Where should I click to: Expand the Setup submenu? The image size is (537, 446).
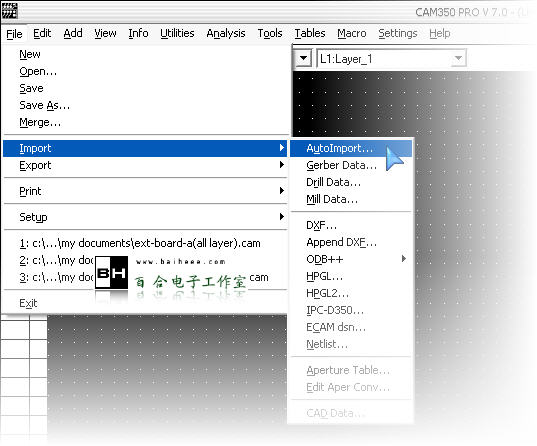[145, 217]
